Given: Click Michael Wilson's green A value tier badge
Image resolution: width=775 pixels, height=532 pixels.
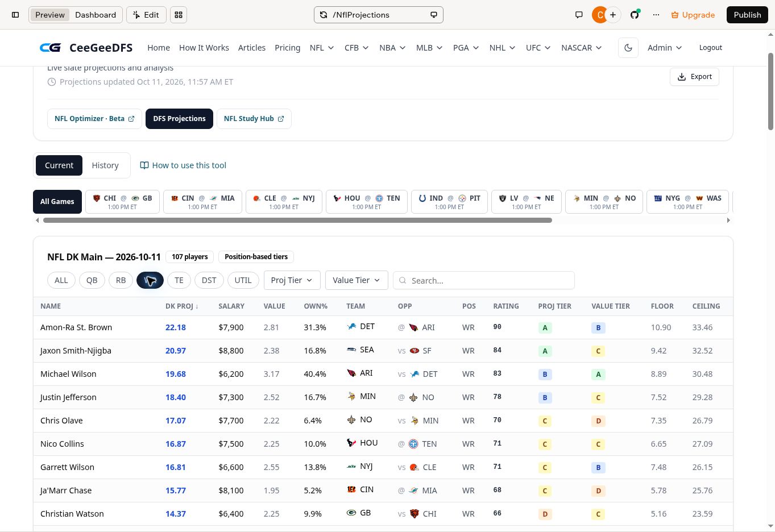Looking at the screenshot, I should pyautogui.click(x=598, y=374).
